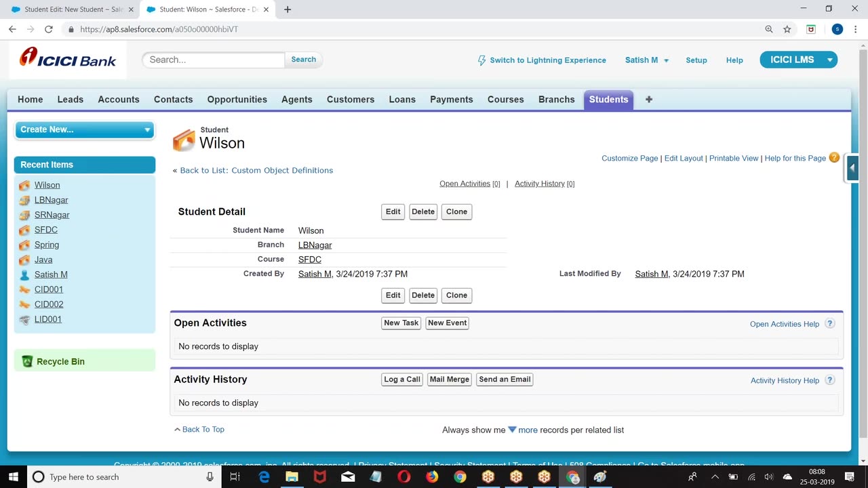Screen dimensions: 868x488
Task: Click the browser zoom magnifier icon in the address bar
Action: point(769,29)
